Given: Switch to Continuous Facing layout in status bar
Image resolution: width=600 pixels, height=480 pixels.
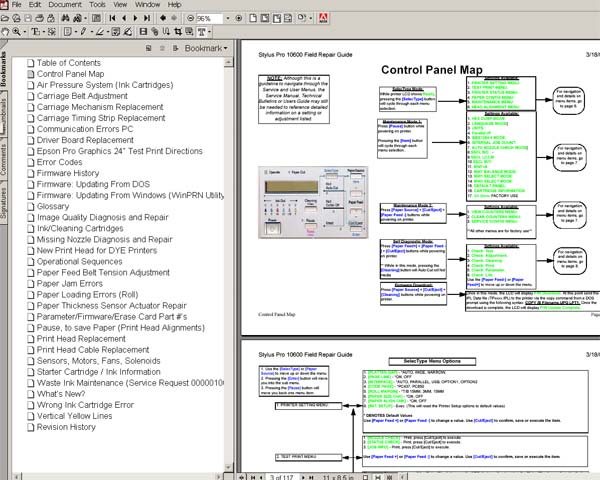Looking at the screenshot, I should [390, 477].
